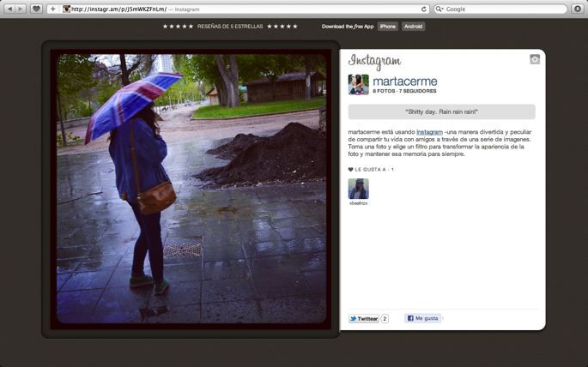Click the Download the free App text
This screenshot has width=588, height=367.
pos(348,27)
